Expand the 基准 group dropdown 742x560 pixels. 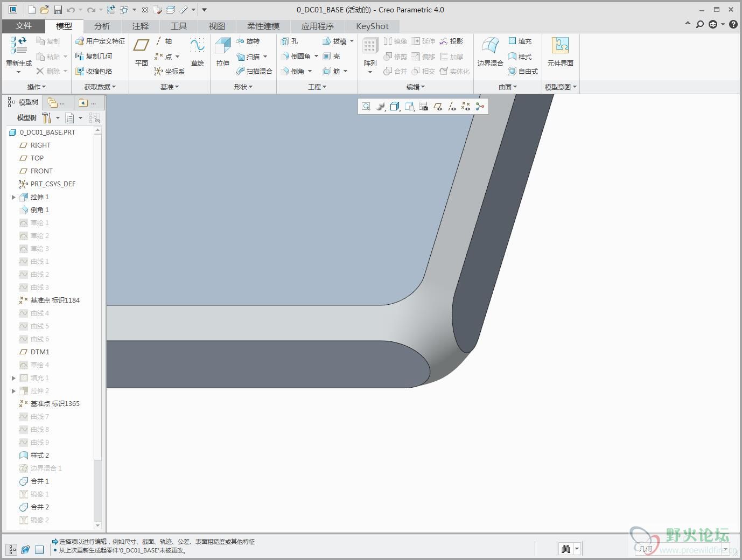click(170, 87)
